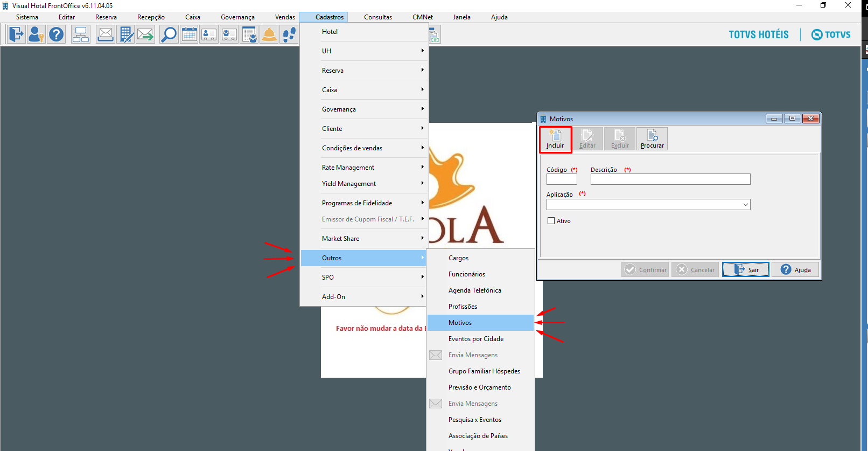Click the group guest card toolbar icon
The width and height of the screenshot is (868, 451).
(229, 34)
